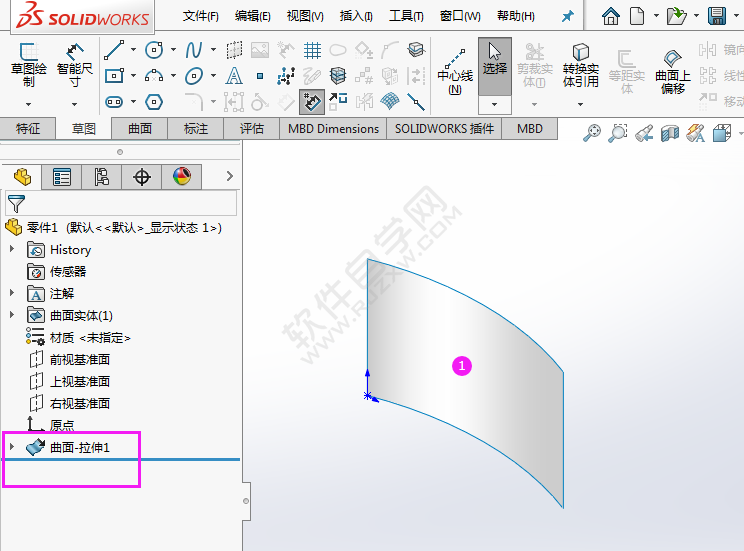Select the Line sketch tool
Viewport: 744px width, 551px height.
pyautogui.click(x=114, y=50)
